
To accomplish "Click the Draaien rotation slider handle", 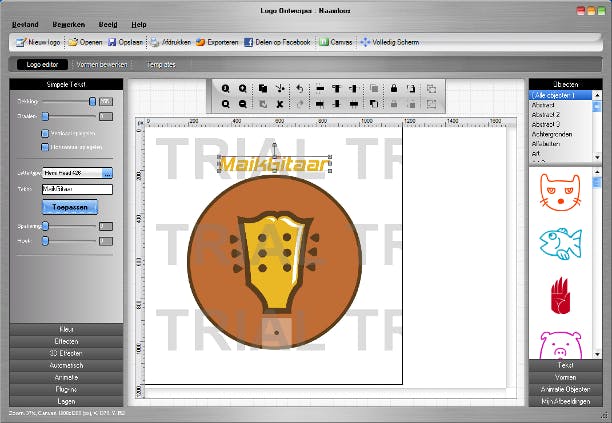I will click(45, 116).
